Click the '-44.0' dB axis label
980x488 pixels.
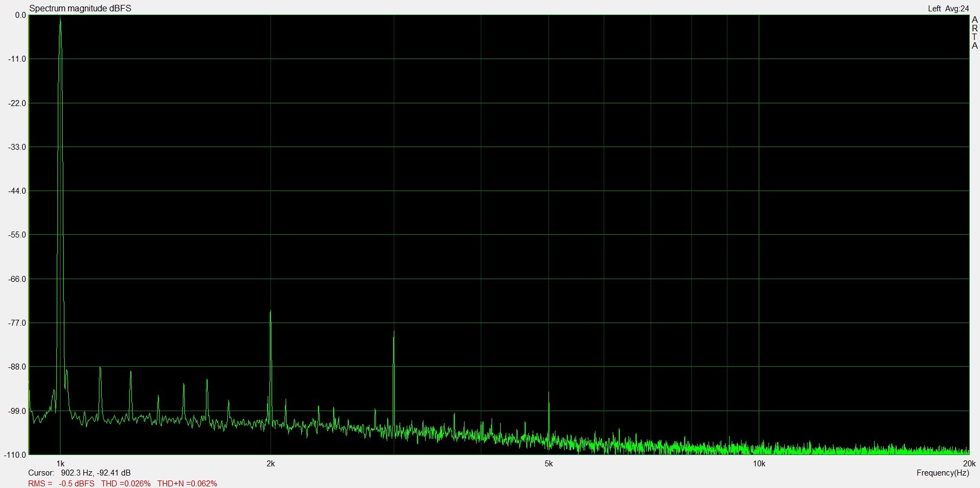point(17,191)
